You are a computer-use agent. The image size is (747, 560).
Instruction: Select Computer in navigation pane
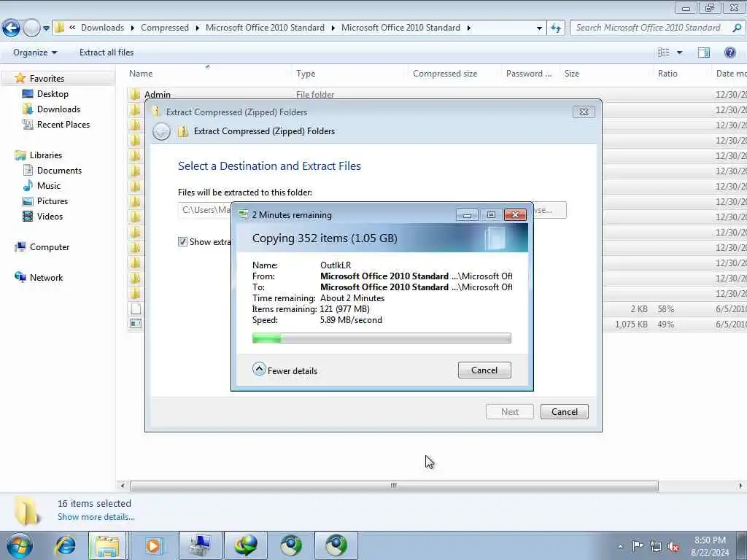tap(50, 247)
